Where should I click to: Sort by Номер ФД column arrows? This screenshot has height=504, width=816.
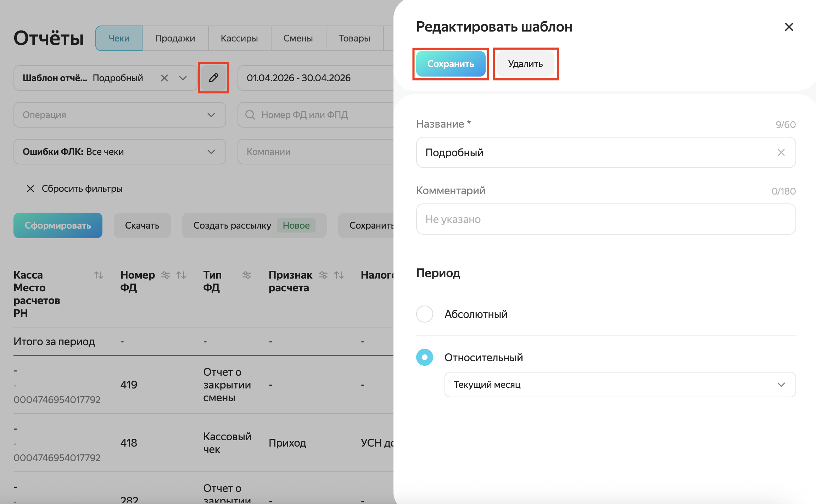click(x=181, y=275)
